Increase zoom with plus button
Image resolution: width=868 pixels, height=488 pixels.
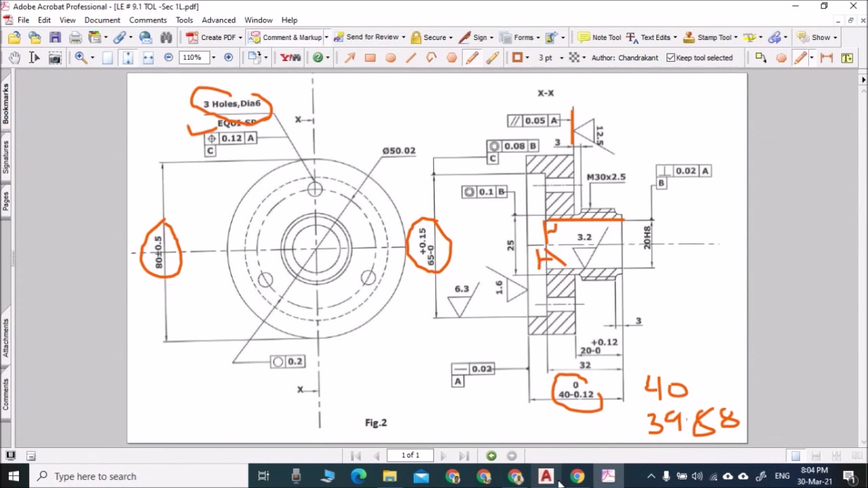229,58
